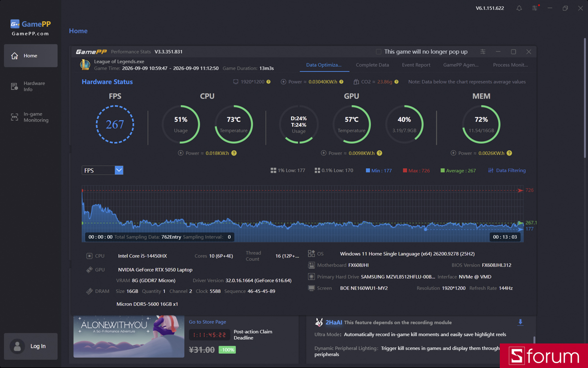Screen dimensions: 588x368
Task: Click the Log In avatar icon
Action: (17, 346)
